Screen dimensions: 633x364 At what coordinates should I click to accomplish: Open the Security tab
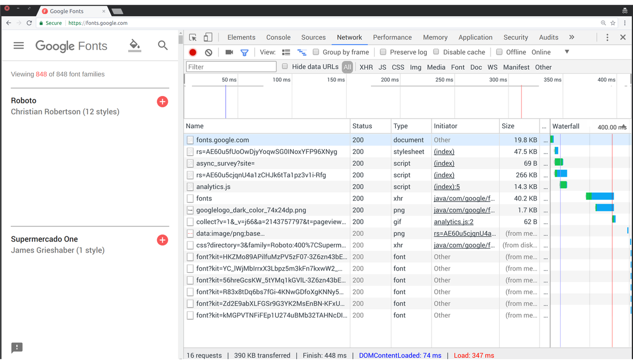[x=516, y=37]
